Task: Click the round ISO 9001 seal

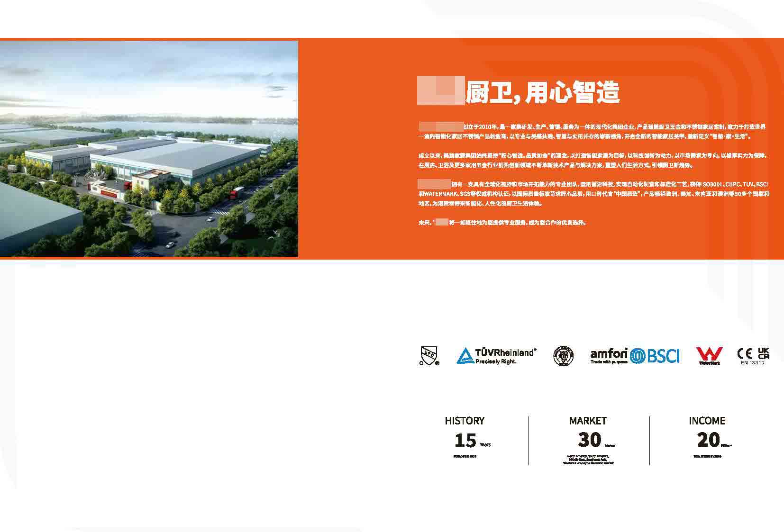Action: pyautogui.click(x=564, y=356)
